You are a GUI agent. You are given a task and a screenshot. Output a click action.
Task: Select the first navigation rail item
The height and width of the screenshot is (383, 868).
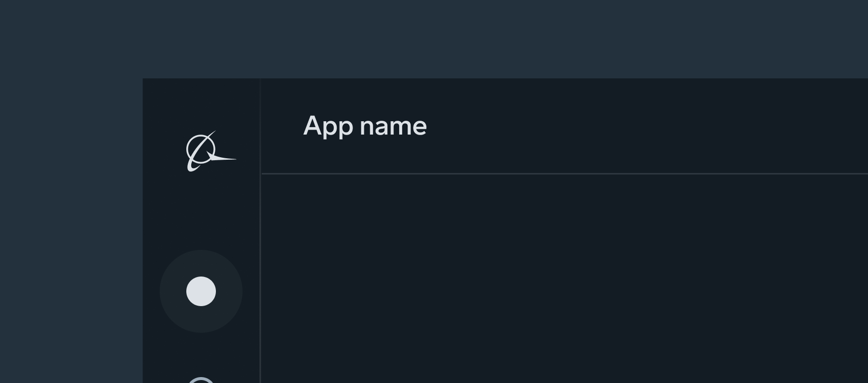(x=201, y=291)
